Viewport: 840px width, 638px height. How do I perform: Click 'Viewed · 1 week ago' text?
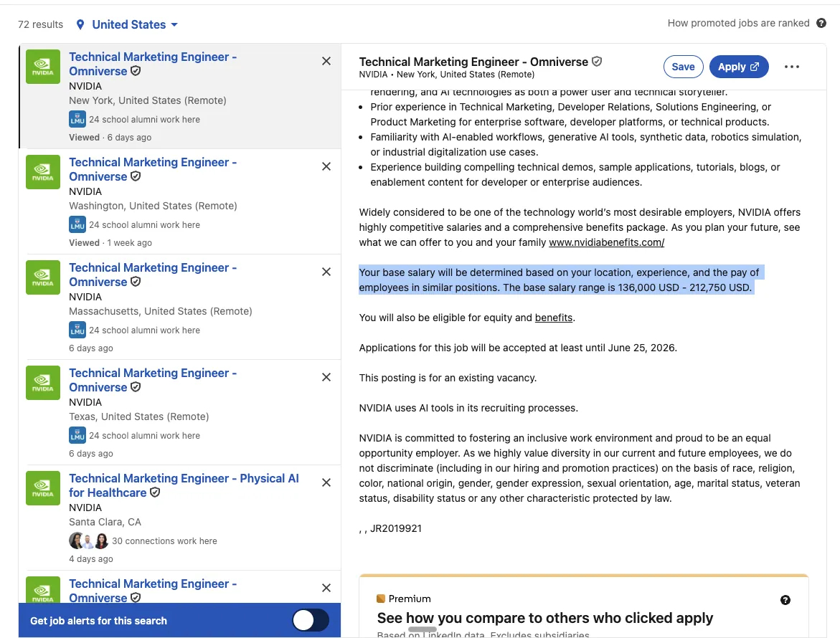(110, 243)
